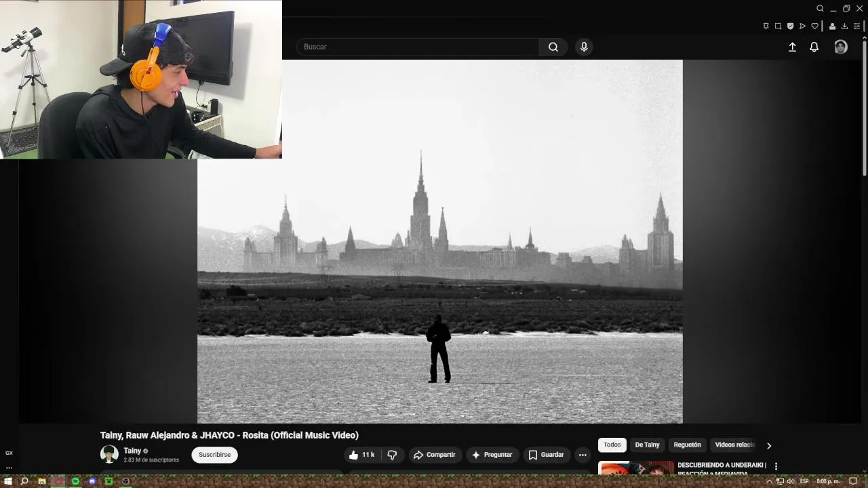
Task: Select the De Tainy filter chip
Action: click(647, 445)
